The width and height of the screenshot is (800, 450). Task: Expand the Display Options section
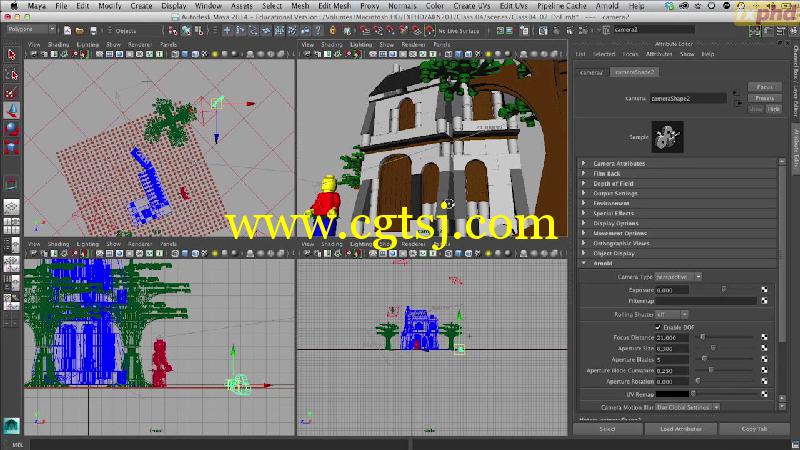pyautogui.click(x=679, y=223)
